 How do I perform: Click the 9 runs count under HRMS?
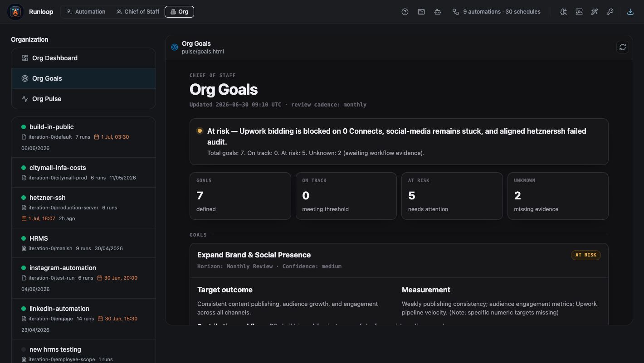(83, 248)
